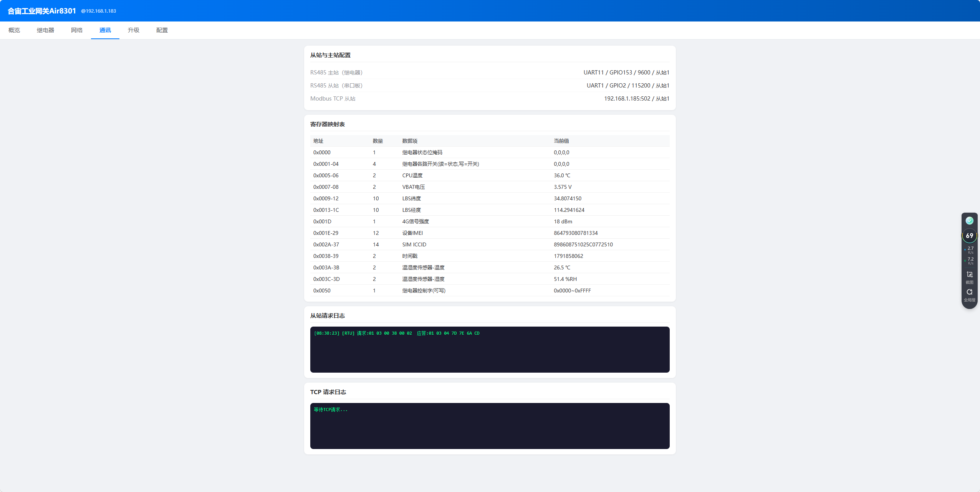The image size is (980, 492).
Task: Click the CPU温度 row item
Action: click(x=412, y=175)
